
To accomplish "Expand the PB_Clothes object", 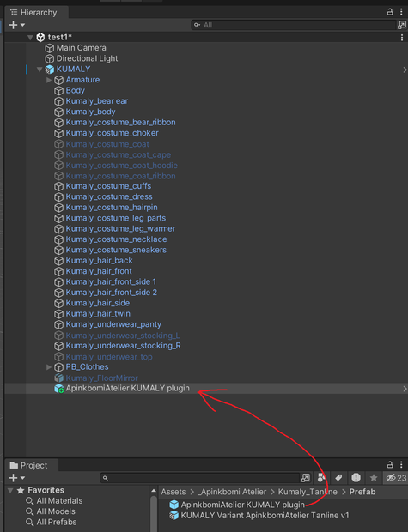I will tap(49, 367).
